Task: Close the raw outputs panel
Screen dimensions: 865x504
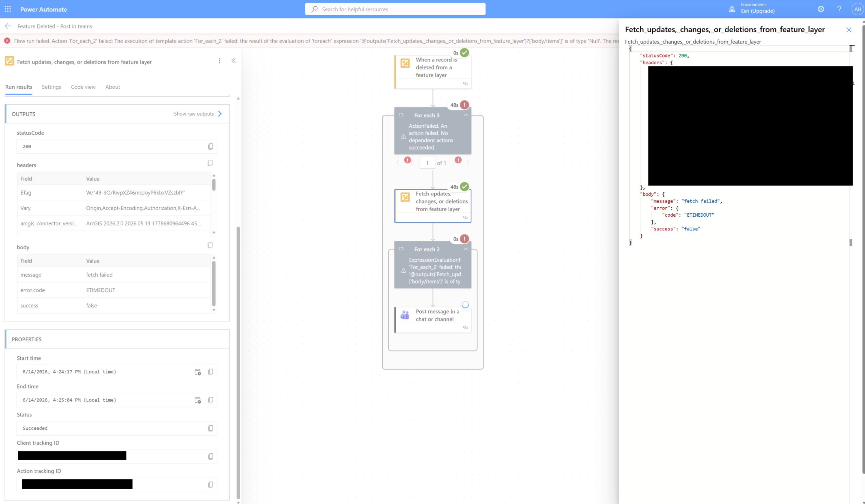Action: pos(849,30)
